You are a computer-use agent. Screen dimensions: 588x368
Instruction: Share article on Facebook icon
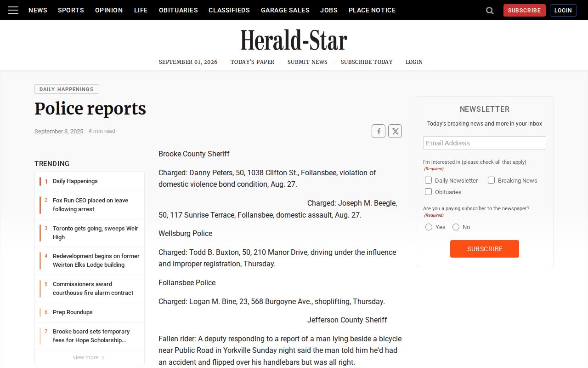379,131
